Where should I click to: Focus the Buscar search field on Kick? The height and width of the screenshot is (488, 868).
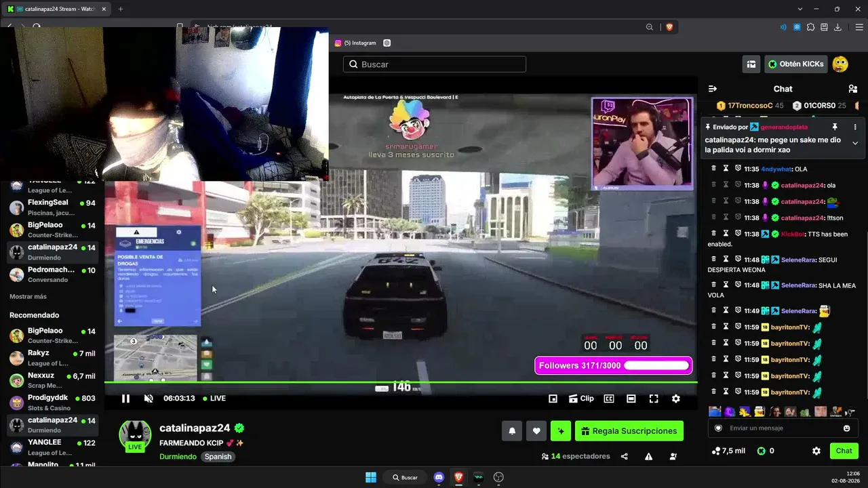pyautogui.click(x=435, y=64)
